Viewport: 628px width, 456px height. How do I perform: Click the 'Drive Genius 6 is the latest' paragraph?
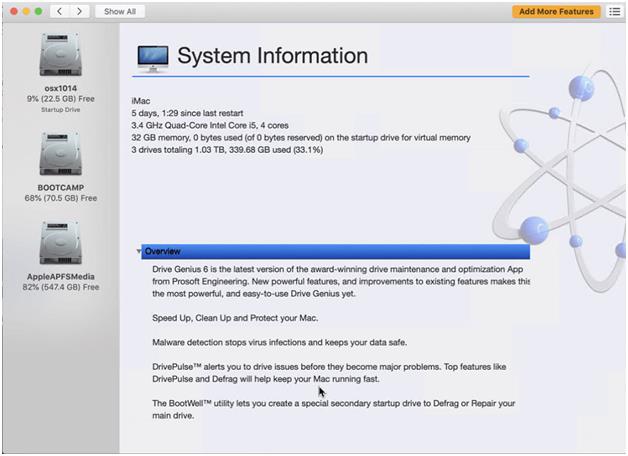click(341, 281)
